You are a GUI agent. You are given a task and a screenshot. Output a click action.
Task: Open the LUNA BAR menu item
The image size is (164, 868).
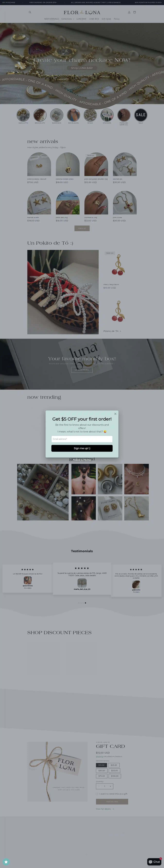[x=81, y=19]
